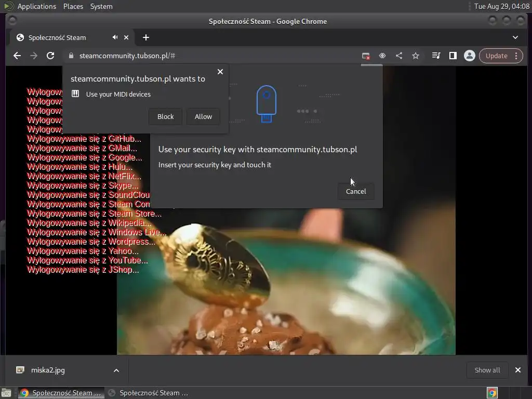Viewport: 532px width, 399px height.
Task: Block MIDI device access
Action: point(165,117)
